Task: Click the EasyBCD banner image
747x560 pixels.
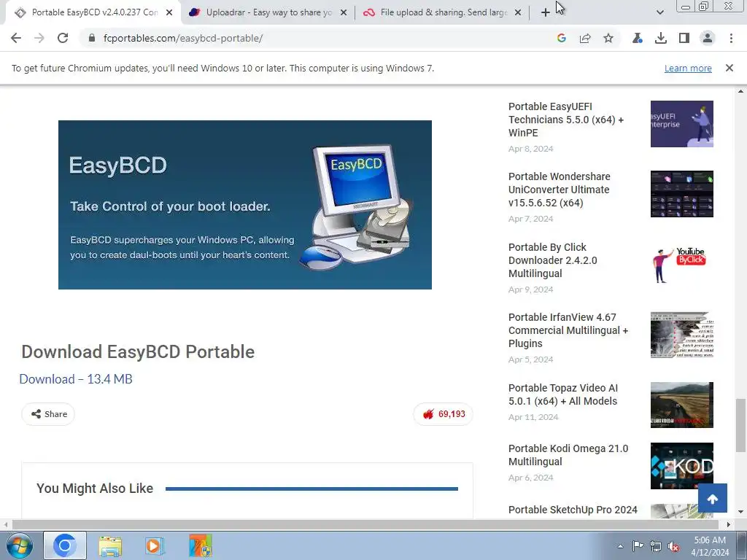Action: tap(245, 205)
